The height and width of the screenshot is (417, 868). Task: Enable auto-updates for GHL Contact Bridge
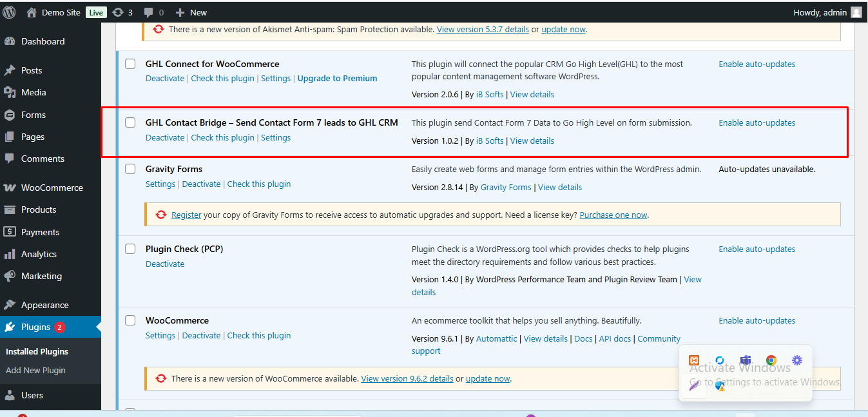pos(757,122)
